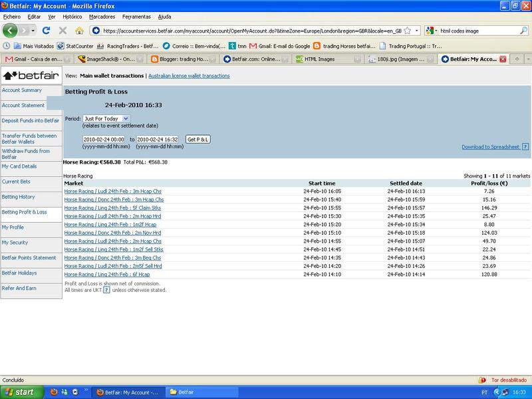Switch to the Betfair.com Online tab
Viewport: 532px width, 399px height.
(256, 59)
